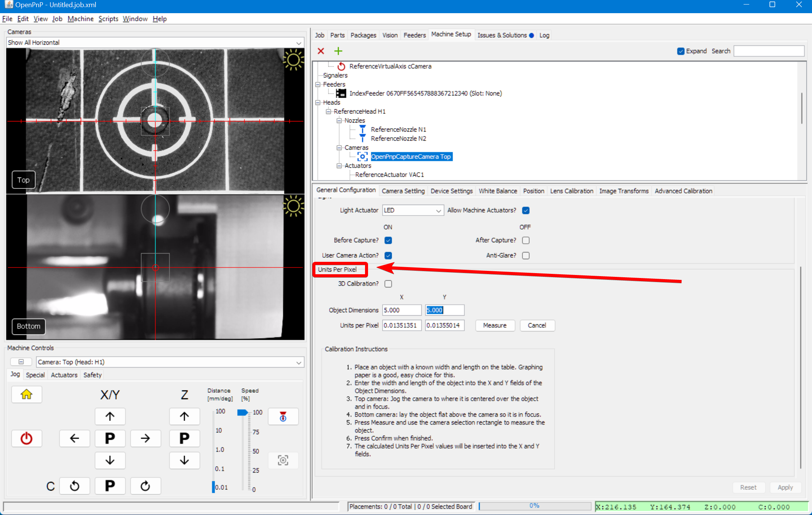
Task: Enable the After Capture checkbox
Action: tap(525, 240)
